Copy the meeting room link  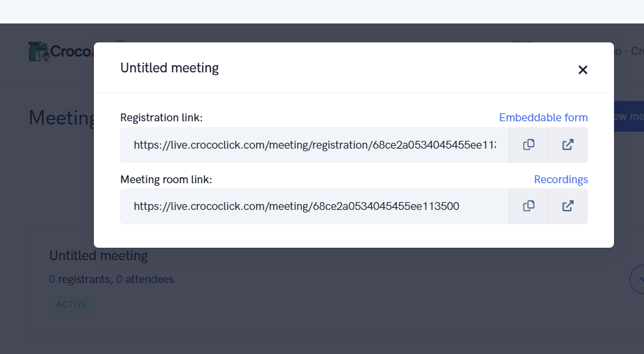pyautogui.click(x=529, y=206)
